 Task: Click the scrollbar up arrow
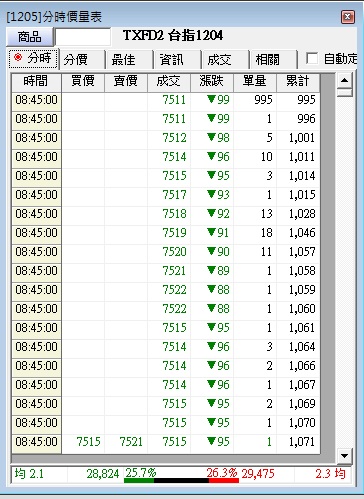(345, 80)
